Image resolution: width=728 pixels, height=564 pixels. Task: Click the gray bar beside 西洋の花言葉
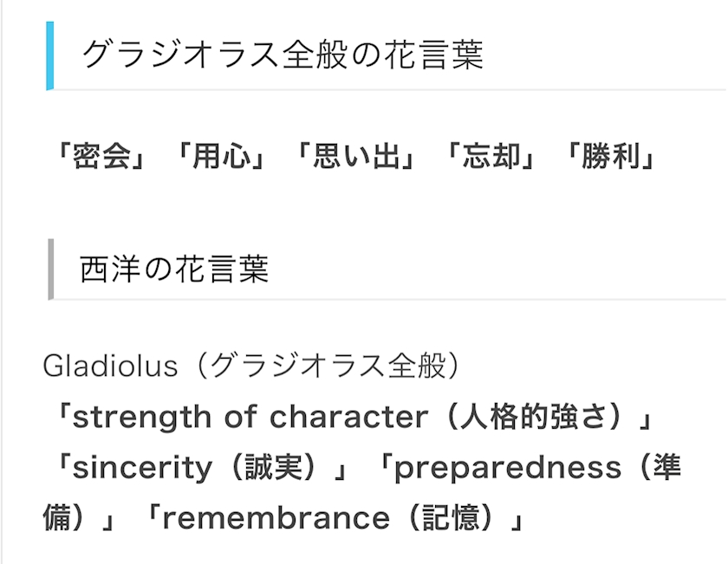point(51,269)
